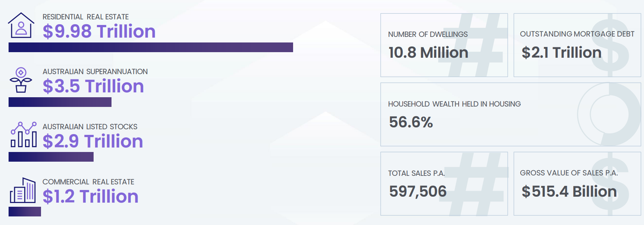Select the 10.8 Million dwellings figure
This screenshot has width=644, height=225.
[428, 53]
